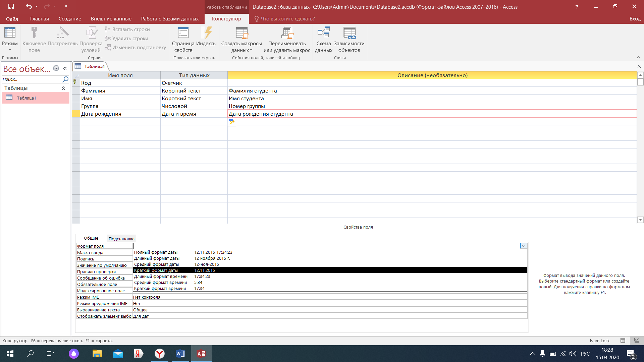The width and height of the screenshot is (644, 362).
Task: Open the Формат поля dropdown arrow
Action: pyautogui.click(x=524, y=246)
